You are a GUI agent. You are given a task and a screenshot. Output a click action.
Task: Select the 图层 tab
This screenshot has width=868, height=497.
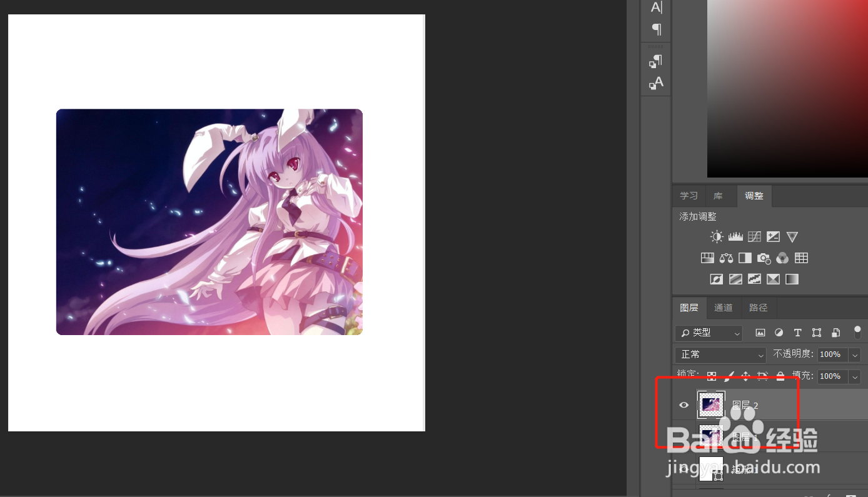689,308
